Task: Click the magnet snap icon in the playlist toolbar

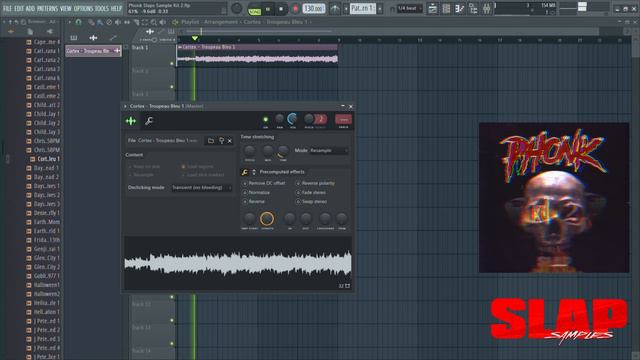Action: coord(78,22)
